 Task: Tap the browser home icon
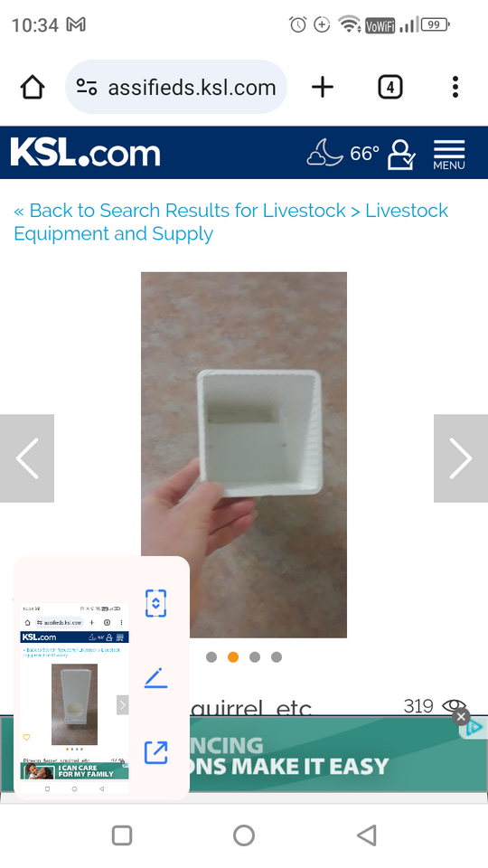click(33, 88)
